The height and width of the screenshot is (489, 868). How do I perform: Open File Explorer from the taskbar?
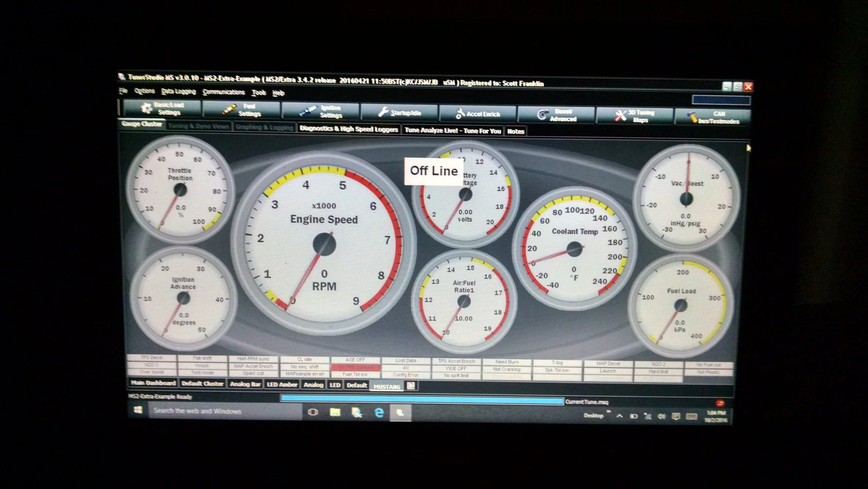point(335,412)
